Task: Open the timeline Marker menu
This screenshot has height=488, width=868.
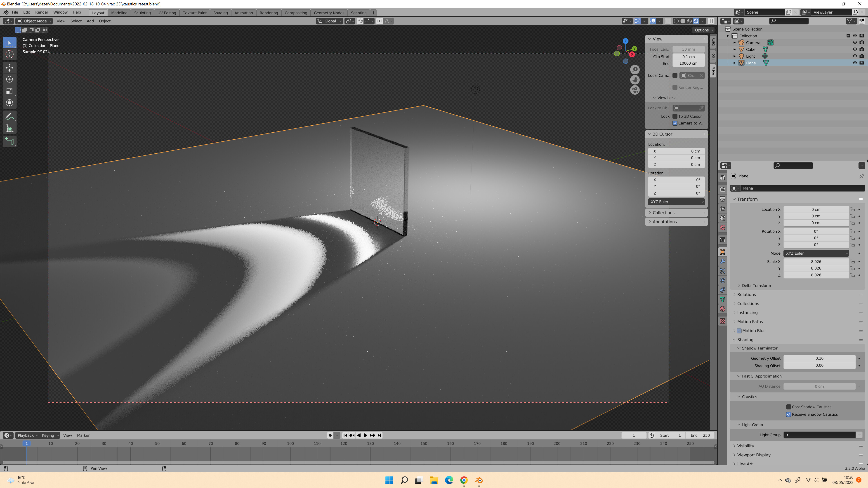Action: tap(83, 435)
